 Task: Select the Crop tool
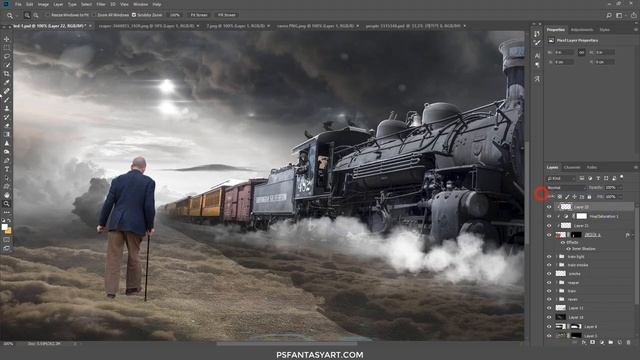pyautogui.click(x=7, y=74)
